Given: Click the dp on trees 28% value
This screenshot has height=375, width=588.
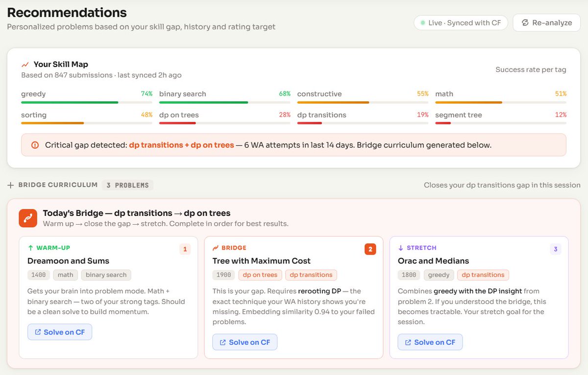Looking at the screenshot, I should (285, 115).
